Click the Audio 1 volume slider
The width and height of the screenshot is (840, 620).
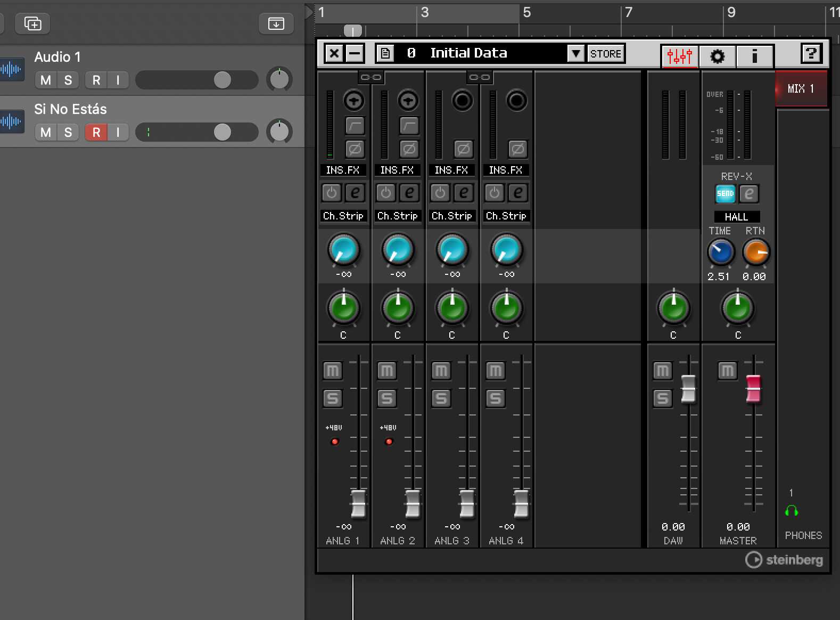pos(197,80)
